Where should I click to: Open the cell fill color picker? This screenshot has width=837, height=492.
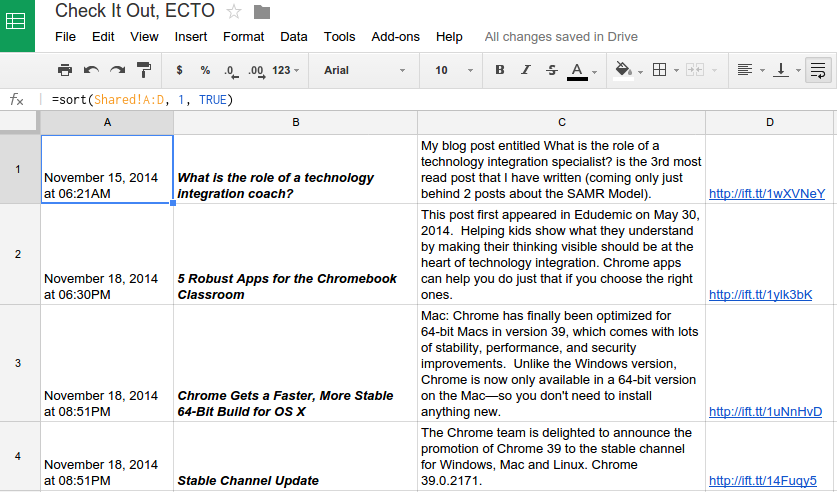pos(627,70)
